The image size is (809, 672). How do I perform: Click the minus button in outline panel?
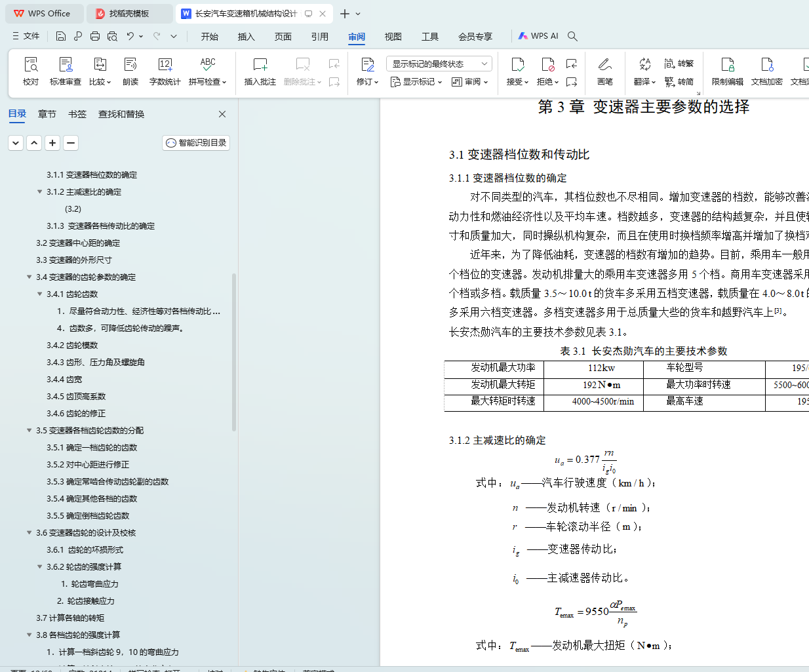click(71, 142)
